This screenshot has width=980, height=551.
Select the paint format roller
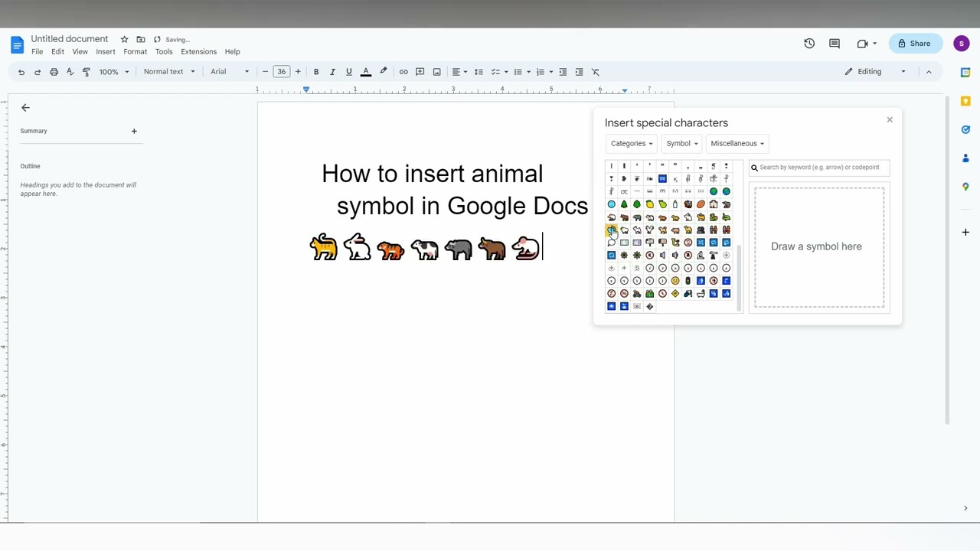(x=86, y=72)
